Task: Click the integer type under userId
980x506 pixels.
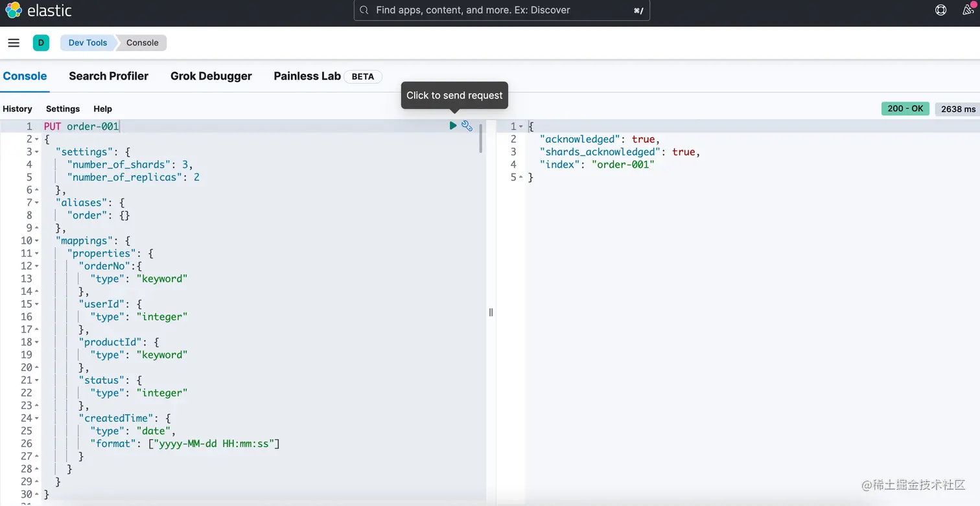Action: (x=162, y=317)
